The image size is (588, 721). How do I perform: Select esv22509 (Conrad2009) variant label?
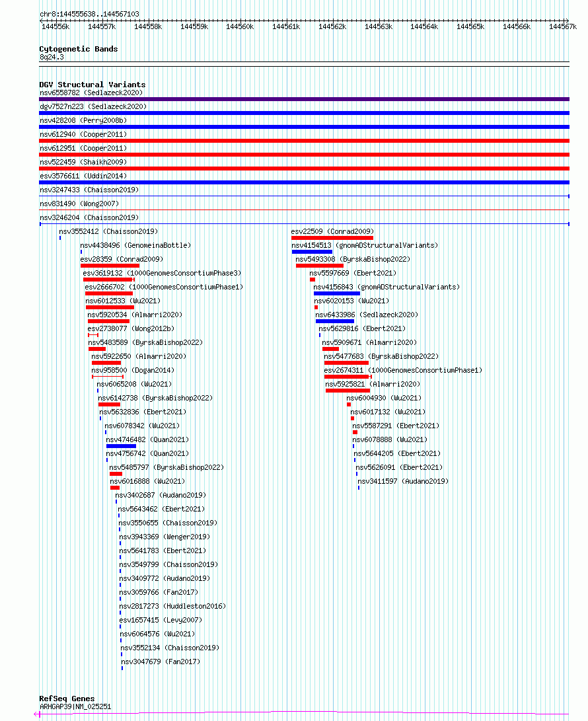pyautogui.click(x=332, y=232)
